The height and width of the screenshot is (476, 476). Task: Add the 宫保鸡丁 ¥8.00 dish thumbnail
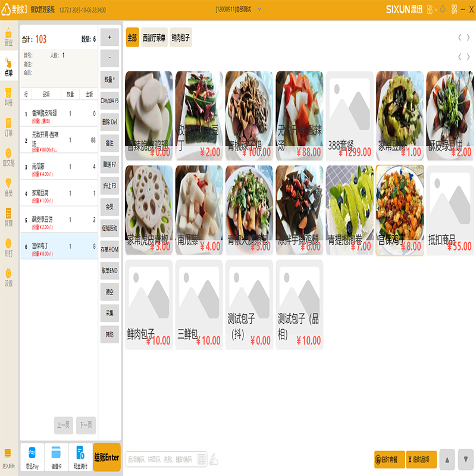[400, 211]
